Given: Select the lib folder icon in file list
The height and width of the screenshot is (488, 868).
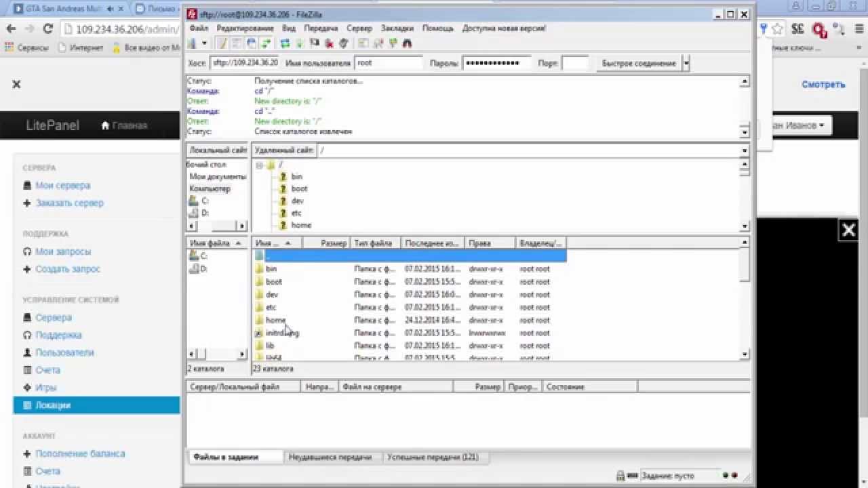Looking at the screenshot, I should [258, 346].
